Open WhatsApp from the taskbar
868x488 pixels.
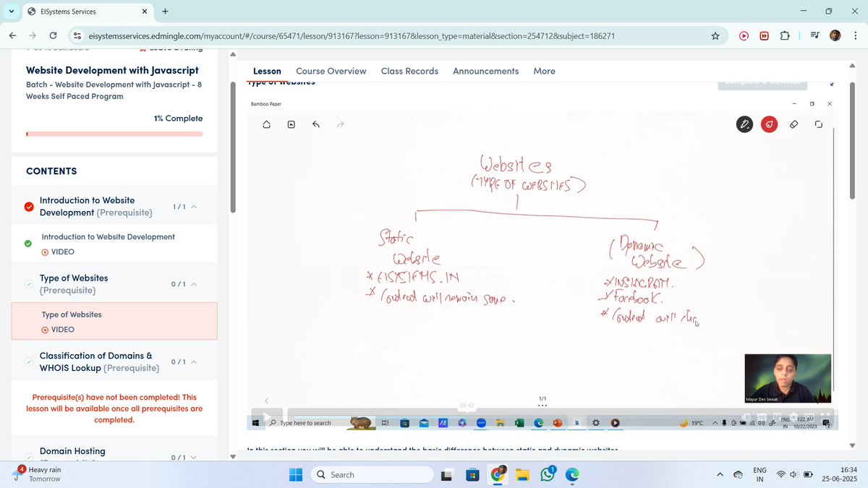coord(547,474)
